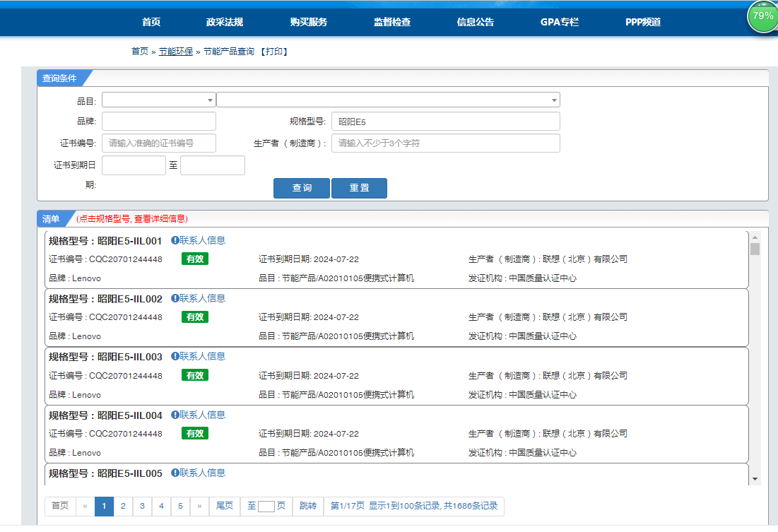
Task: Click the 生产者（制造商）manufacturer input field
Action: pos(446,143)
